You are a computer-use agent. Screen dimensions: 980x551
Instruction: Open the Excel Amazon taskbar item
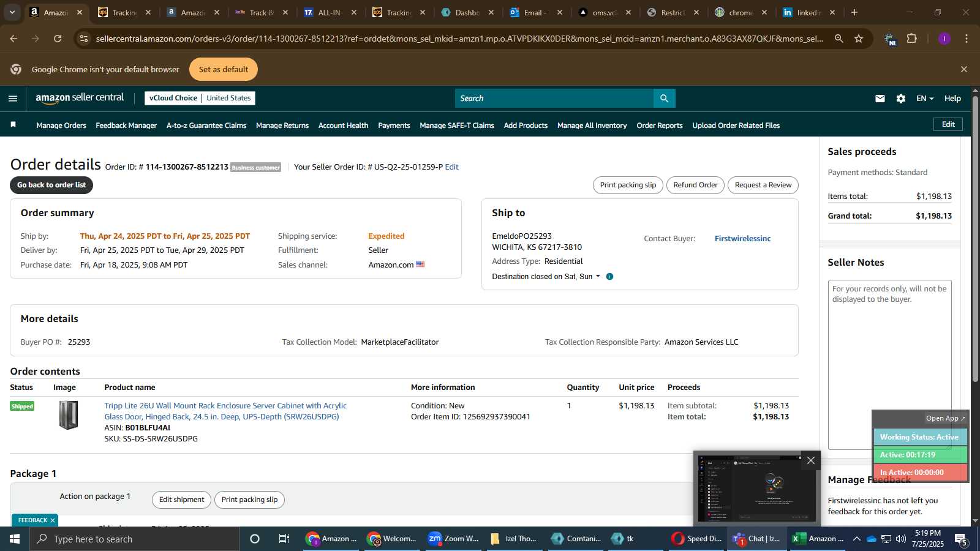click(x=818, y=539)
